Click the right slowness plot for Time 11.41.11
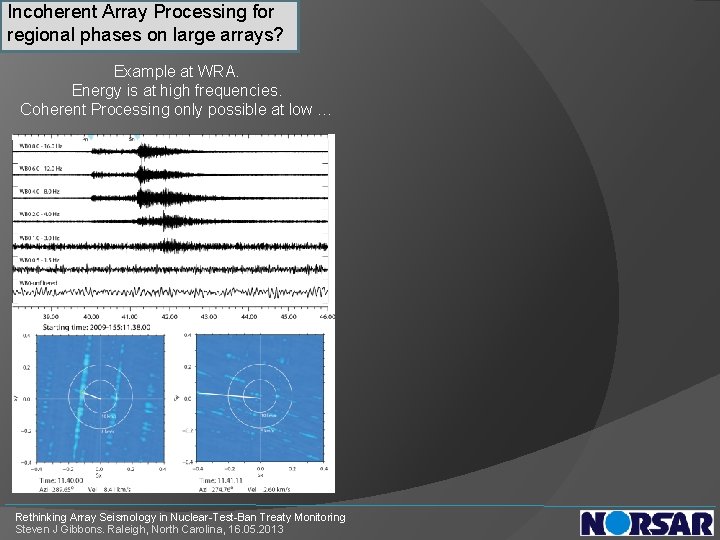 [x=260, y=398]
